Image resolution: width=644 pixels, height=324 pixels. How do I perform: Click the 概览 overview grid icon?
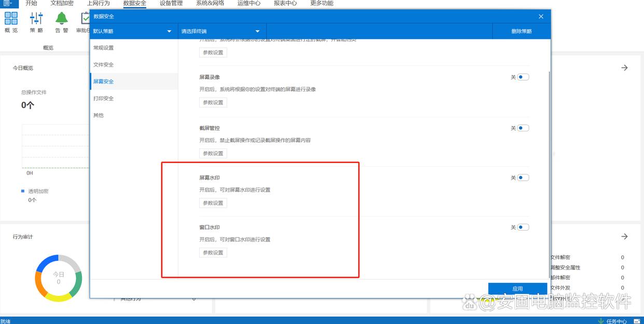[x=11, y=19]
